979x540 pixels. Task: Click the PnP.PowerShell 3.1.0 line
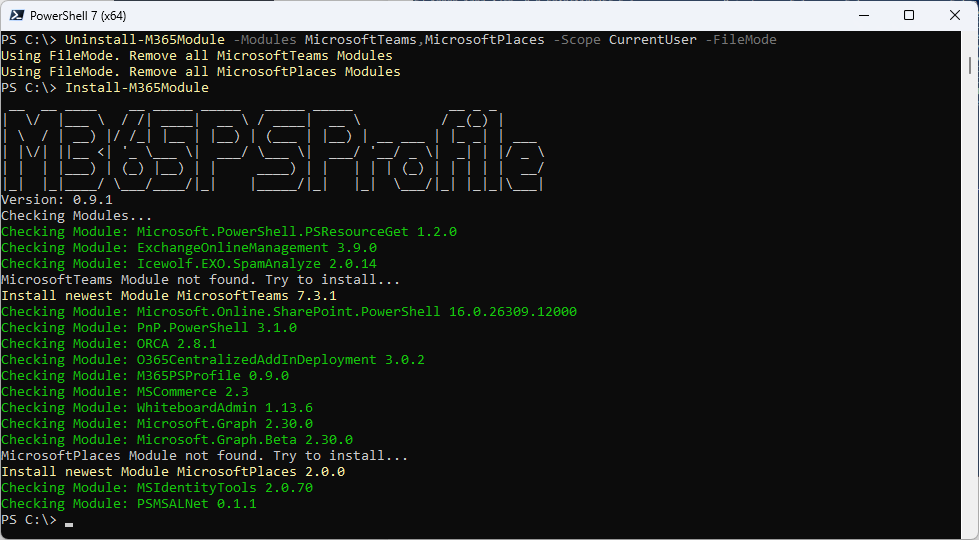(149, 328)
